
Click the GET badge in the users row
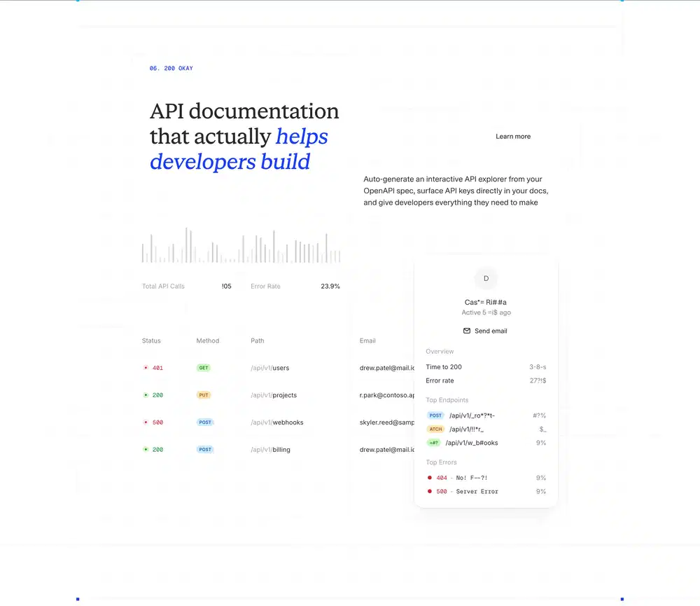(x=204, y=368)
